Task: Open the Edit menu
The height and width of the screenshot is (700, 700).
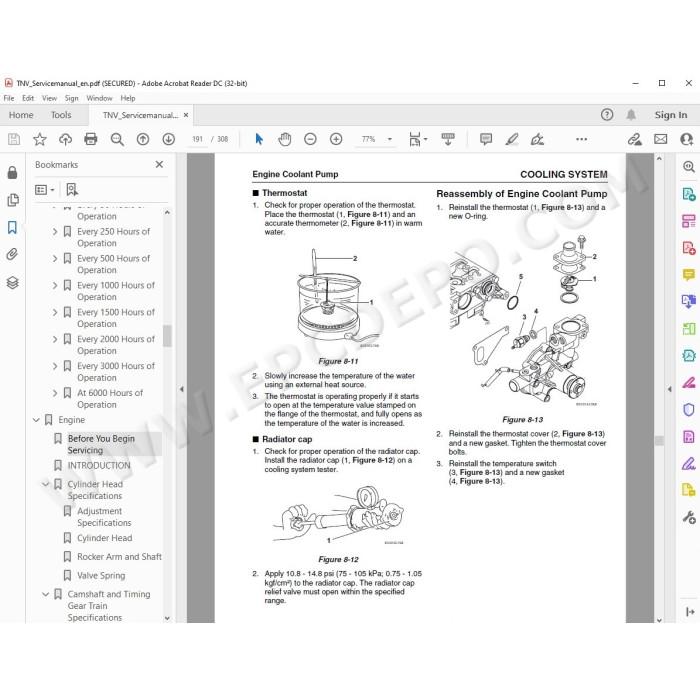Action: (28, 98)
